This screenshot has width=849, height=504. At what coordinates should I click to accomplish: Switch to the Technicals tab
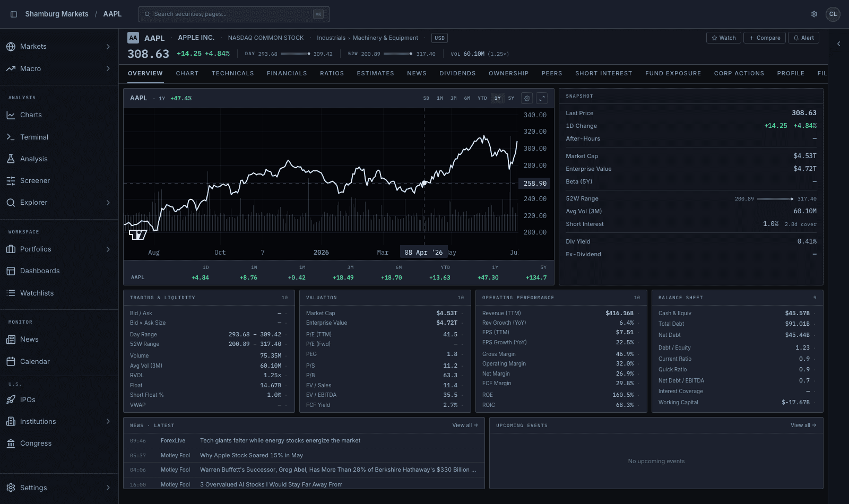[x=233, y=73]
